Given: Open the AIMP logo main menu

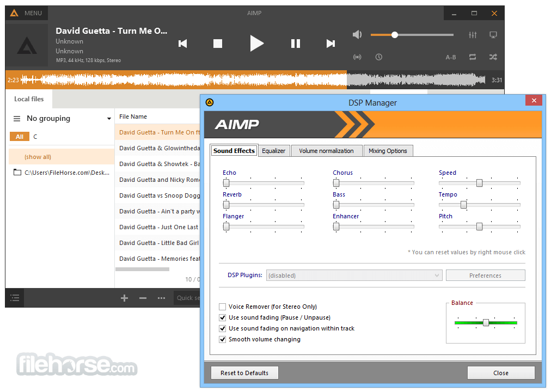Looking at the screenshot, I should click(x=14, y=13).
